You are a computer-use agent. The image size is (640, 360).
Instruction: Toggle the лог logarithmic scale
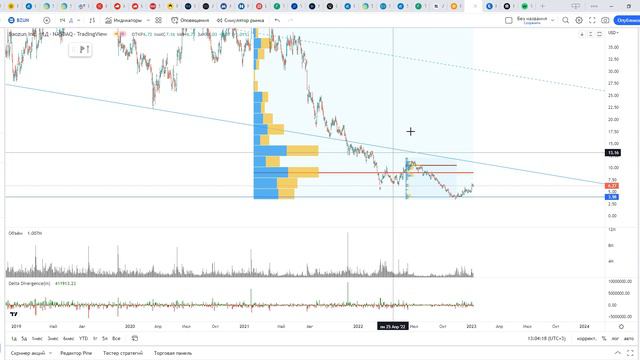tap(615, 338)
